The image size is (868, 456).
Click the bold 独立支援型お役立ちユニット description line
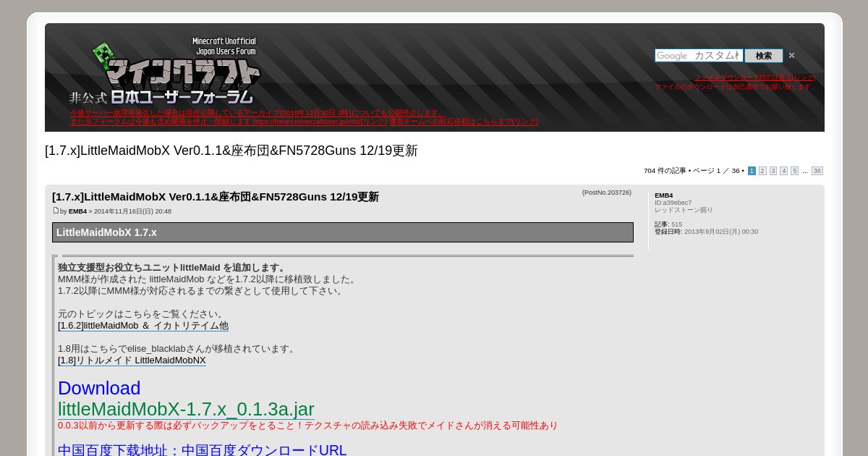(x=173, y=268)
